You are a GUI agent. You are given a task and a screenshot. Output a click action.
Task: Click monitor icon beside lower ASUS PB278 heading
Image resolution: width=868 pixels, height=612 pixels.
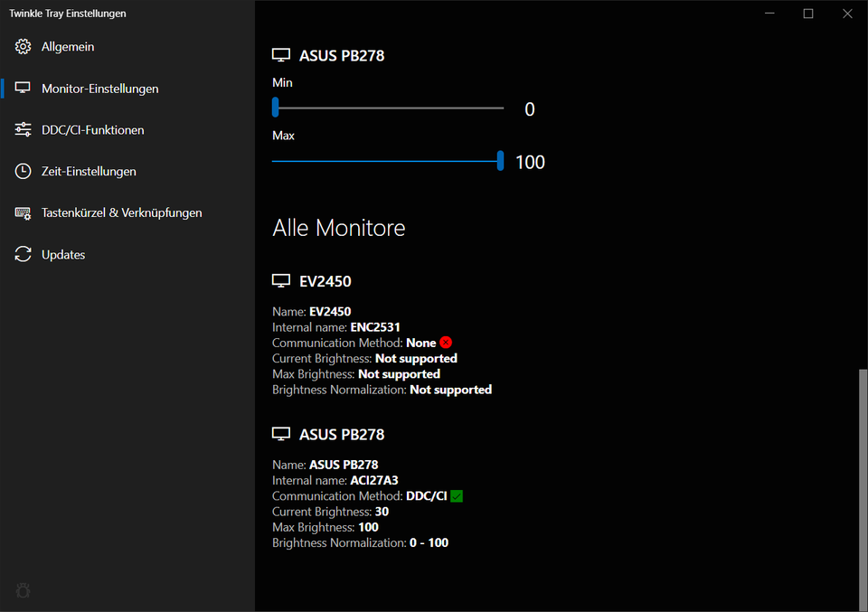click(281, 435)
